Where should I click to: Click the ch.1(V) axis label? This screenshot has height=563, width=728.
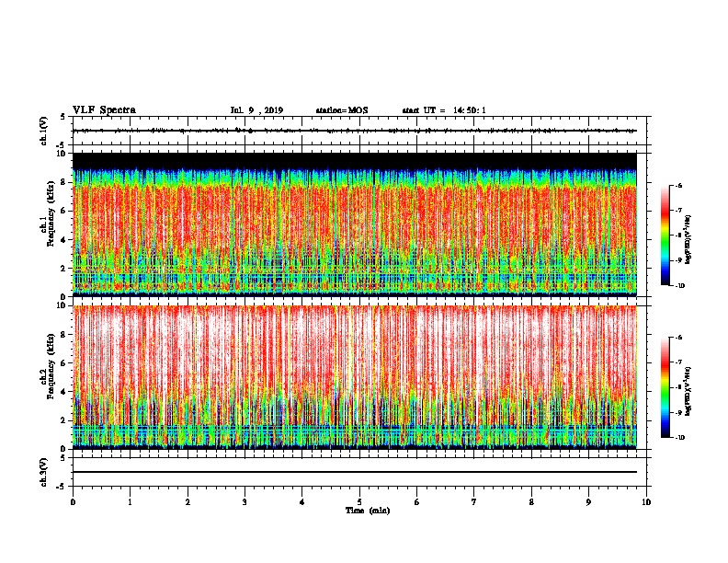(44, 131)
